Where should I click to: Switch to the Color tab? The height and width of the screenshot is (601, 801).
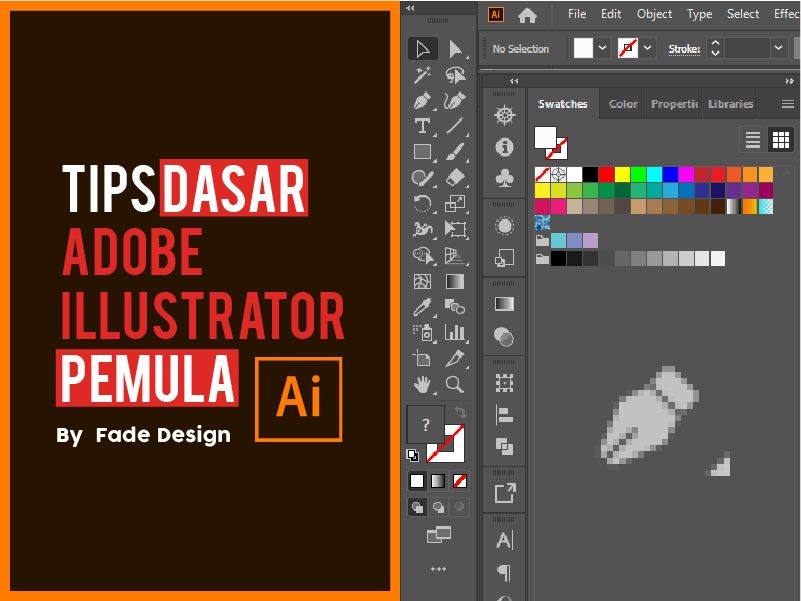pos(621,103)
